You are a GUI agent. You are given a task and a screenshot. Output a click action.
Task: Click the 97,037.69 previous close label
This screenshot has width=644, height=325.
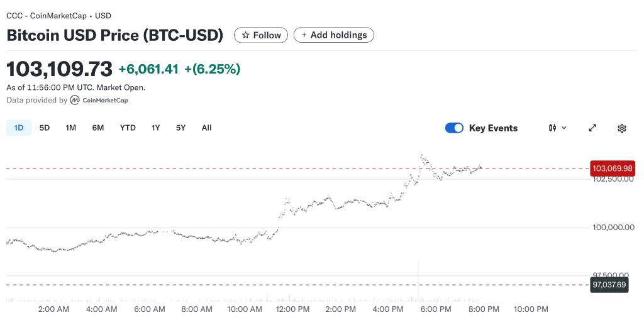click(609, 285)
